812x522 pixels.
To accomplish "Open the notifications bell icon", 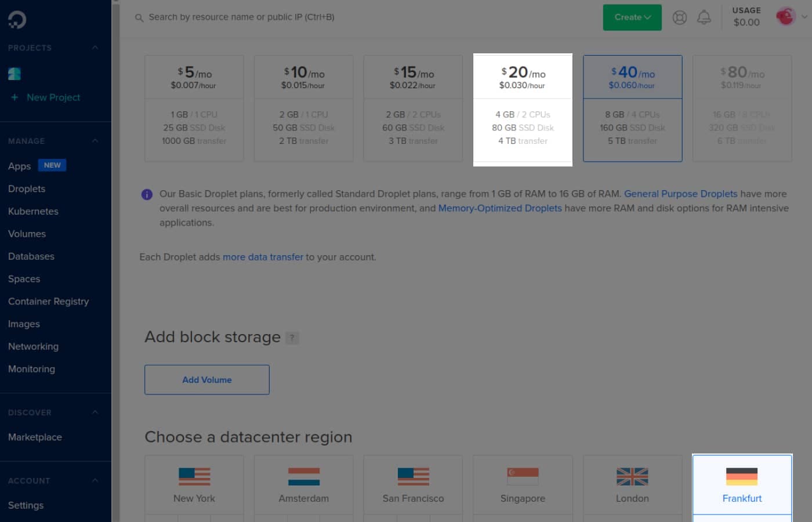I will (704, 17).
